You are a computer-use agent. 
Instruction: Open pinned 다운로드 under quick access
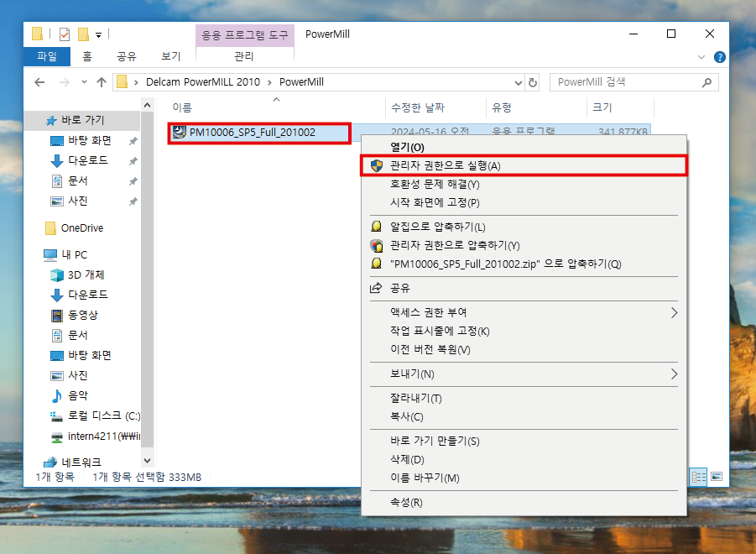coord(88,160)
